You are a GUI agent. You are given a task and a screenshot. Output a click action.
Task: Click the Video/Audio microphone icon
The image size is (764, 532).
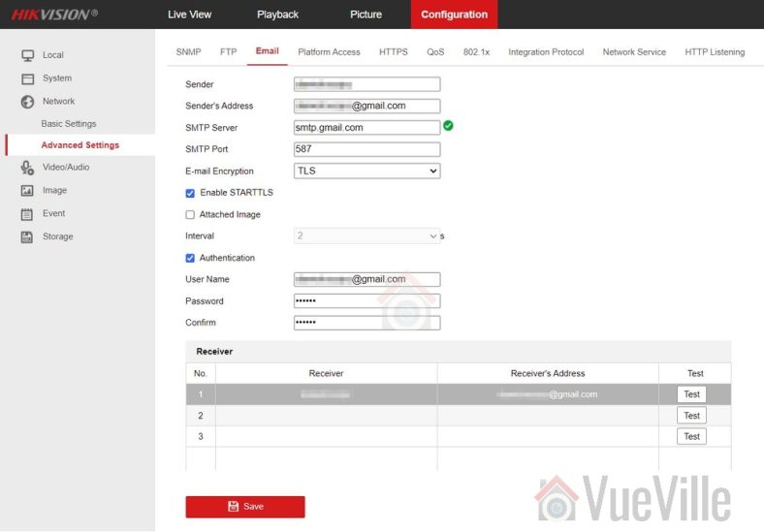coord(27,168)
